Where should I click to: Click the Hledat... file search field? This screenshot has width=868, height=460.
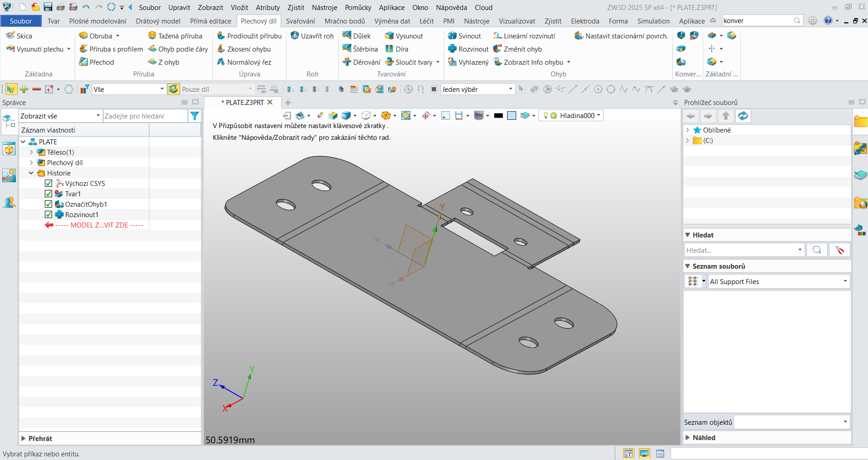click(x=744, y=250)
